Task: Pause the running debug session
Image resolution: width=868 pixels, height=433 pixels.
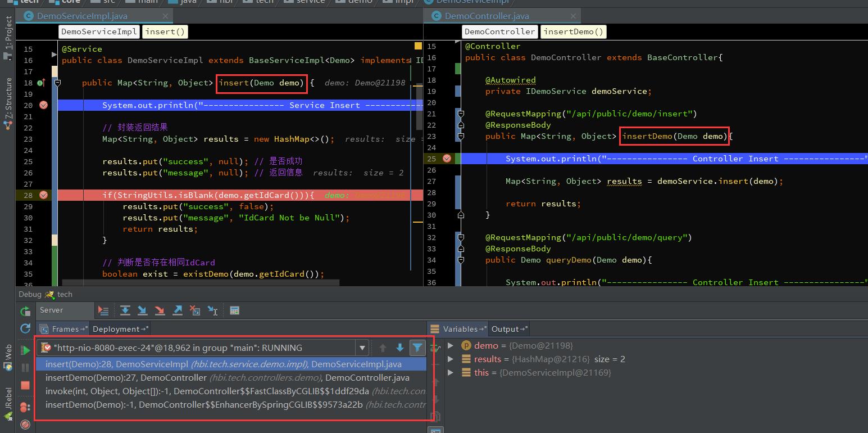Action: [25, 368]
